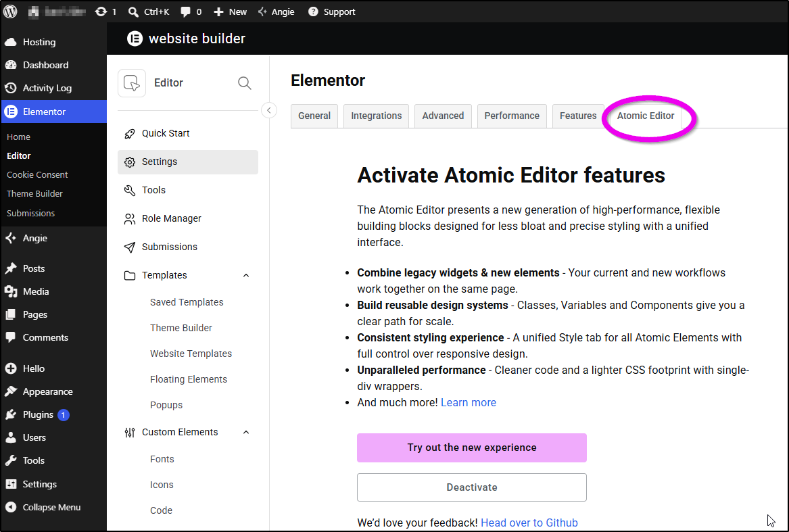Open comments bubble in admin bar
The width and height of the screenshot is (789, 532).
(191, 11)
